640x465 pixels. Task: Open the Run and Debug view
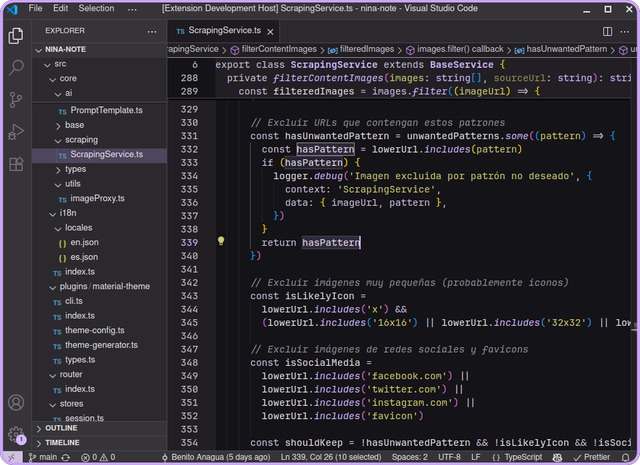click(x=16, y=132)
